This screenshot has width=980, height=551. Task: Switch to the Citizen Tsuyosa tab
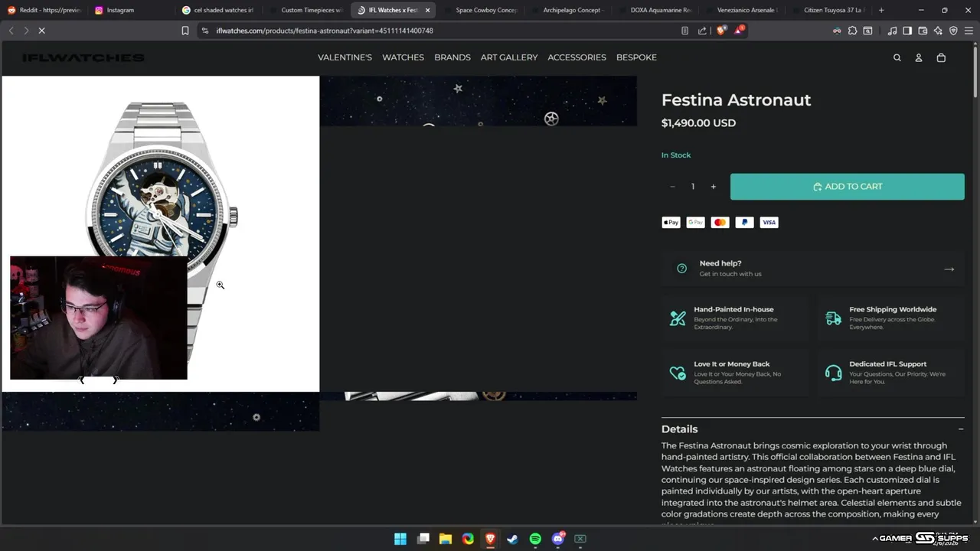tap(830, 10)
